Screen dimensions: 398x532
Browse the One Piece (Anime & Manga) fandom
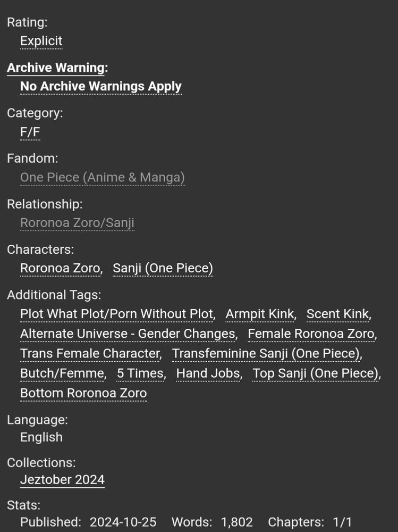[102, 177]
